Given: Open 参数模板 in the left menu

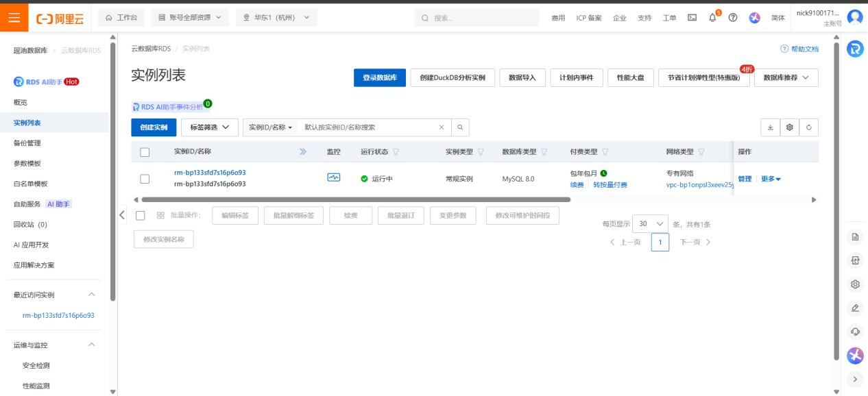Looking at the screenshot, I should click(27, 163).
